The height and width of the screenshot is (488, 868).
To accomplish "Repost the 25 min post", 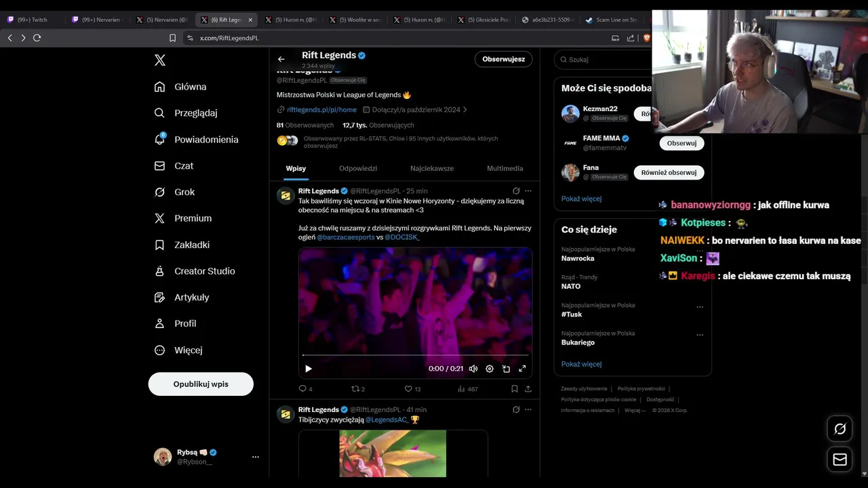I will click(x=358, y=389).
